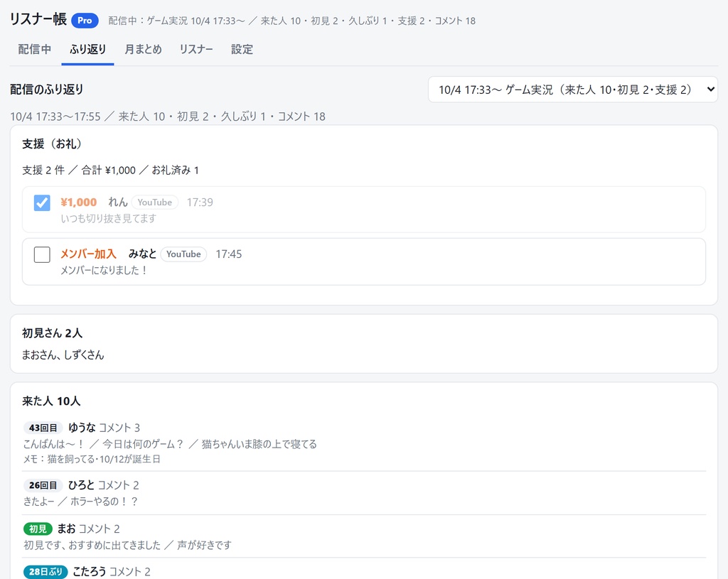728x579 pixels.
Task: Click the 43回目 visit badge
Action: tap(43, 428)
